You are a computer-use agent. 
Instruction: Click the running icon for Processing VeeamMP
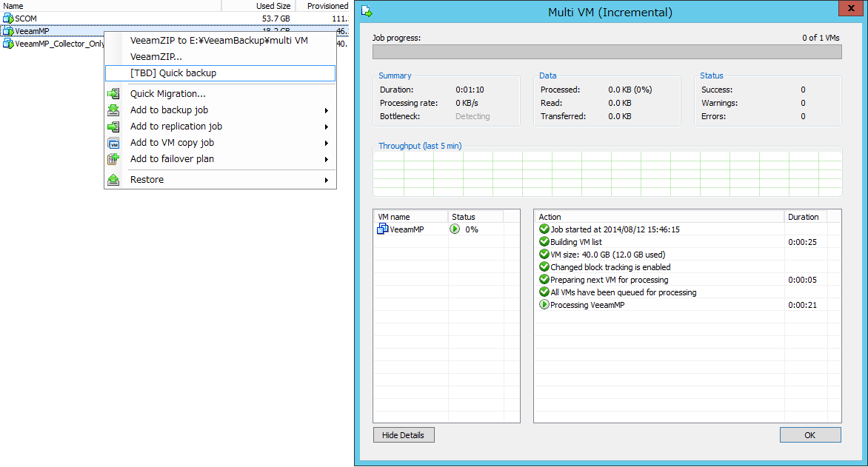tap(544, 305)
